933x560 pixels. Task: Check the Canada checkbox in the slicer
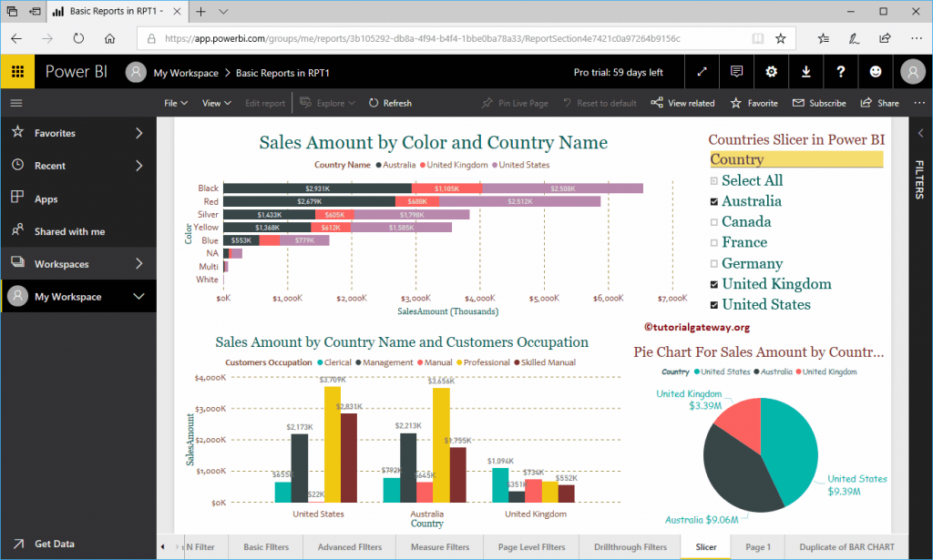click(x=713, y=222)
